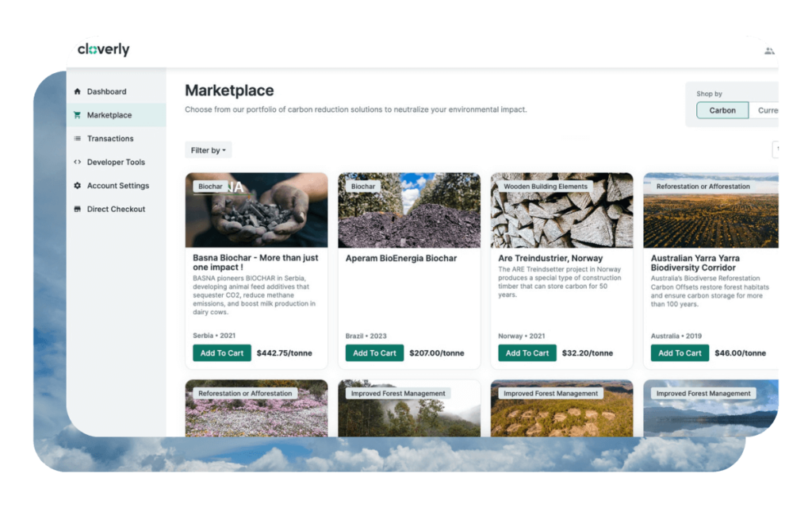Click price $32.20/tonne
This screenshot has width=812, height=508.
tap(588, 353)
